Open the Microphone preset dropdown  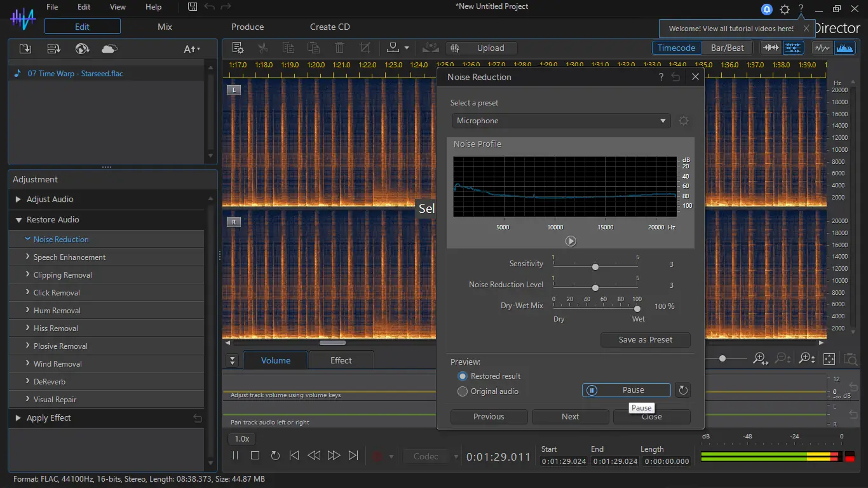[561, 121]
